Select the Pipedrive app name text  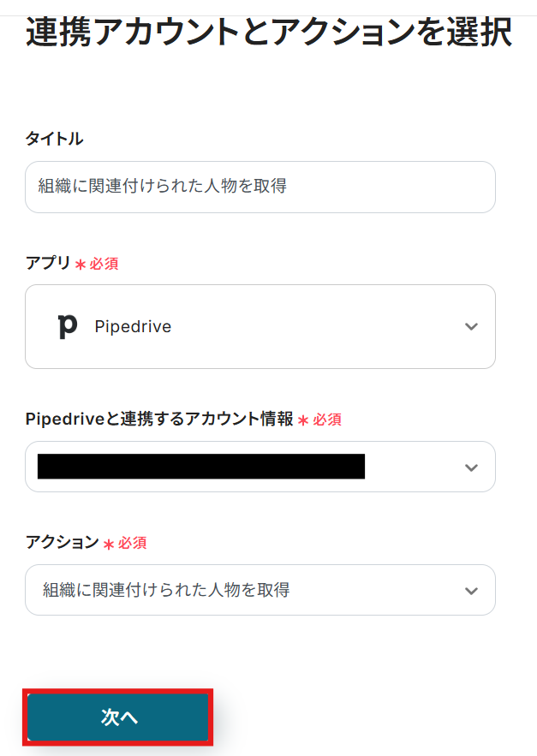133,327
